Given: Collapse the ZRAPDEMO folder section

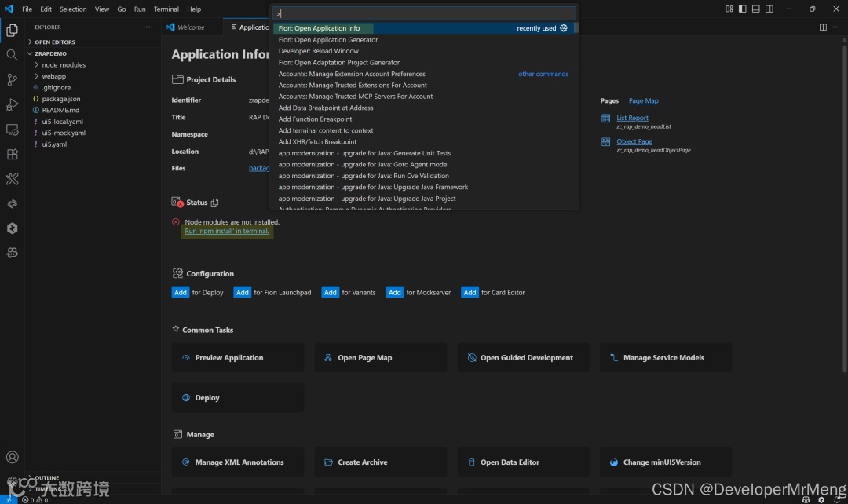Looking at the screenshot, I should point(51,53).
